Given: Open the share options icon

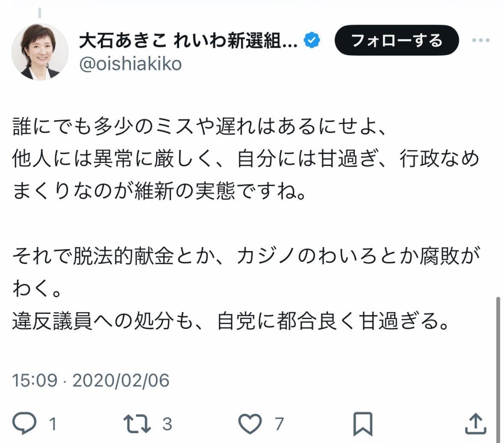Looking at the screenshot, I should coord(475,423).
